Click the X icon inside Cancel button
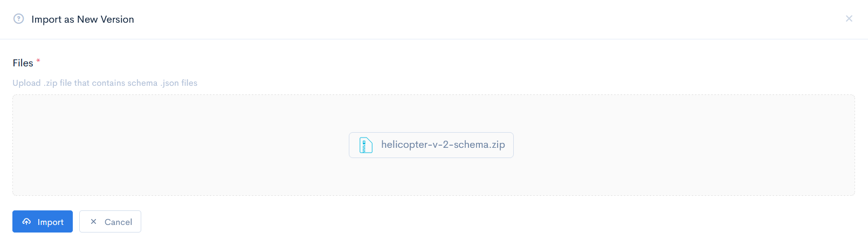 coord(93,222)
